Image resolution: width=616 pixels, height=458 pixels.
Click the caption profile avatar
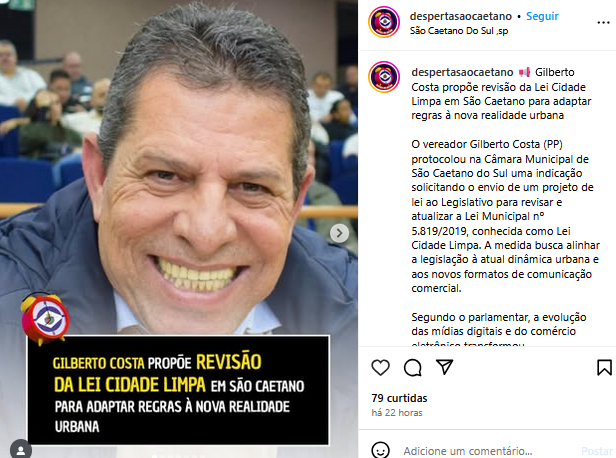tap(384, 77)
